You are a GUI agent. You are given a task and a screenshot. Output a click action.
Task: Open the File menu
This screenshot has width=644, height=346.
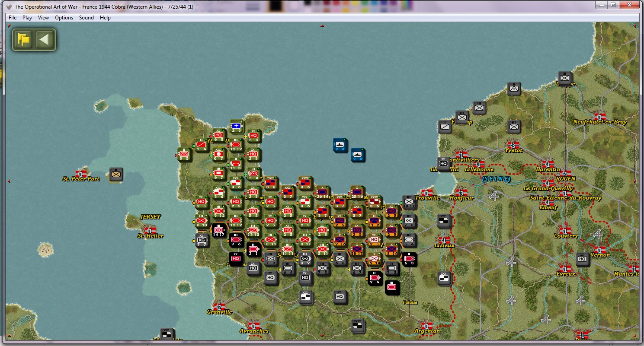[13, 18]
